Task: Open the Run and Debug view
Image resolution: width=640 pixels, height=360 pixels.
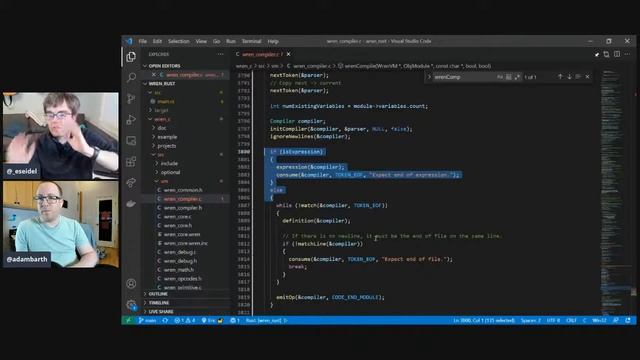Action: tap(131, 120)
